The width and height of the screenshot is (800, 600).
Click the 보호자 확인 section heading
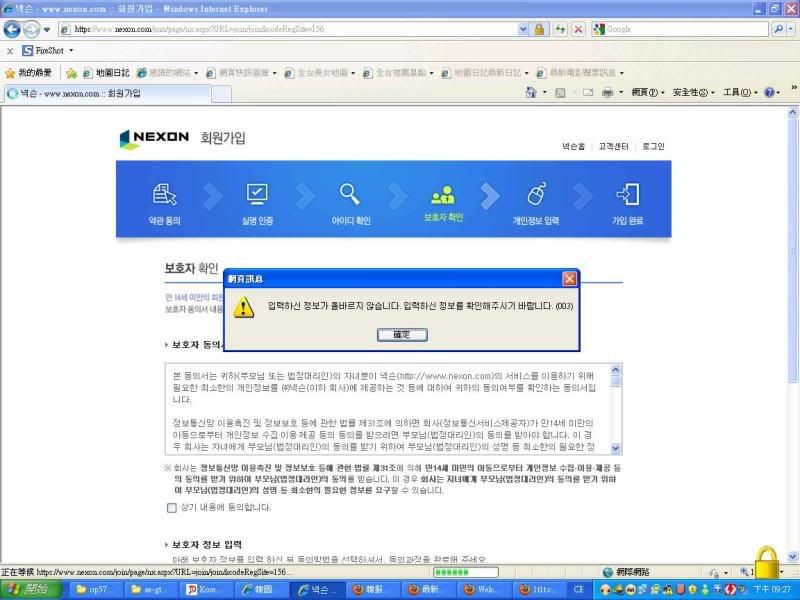(191, 268)
